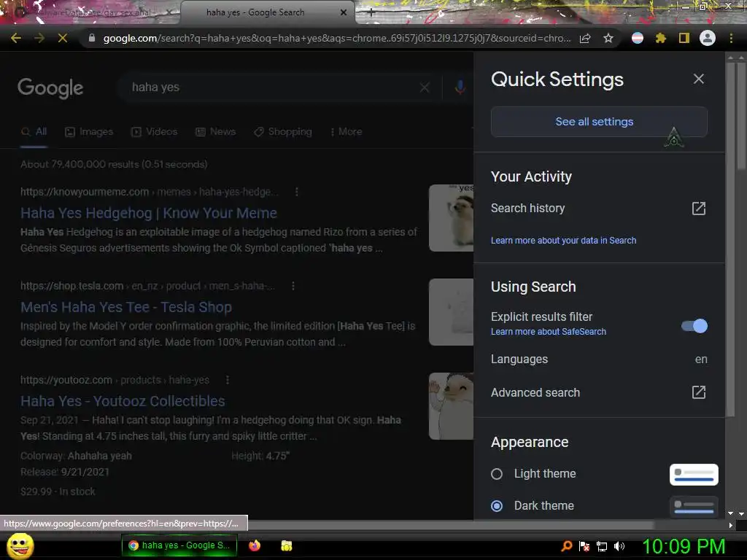Focus the haha yes Google taskbar button
Viewport: 747px width, 560px height.
click(x=179, y=545)
